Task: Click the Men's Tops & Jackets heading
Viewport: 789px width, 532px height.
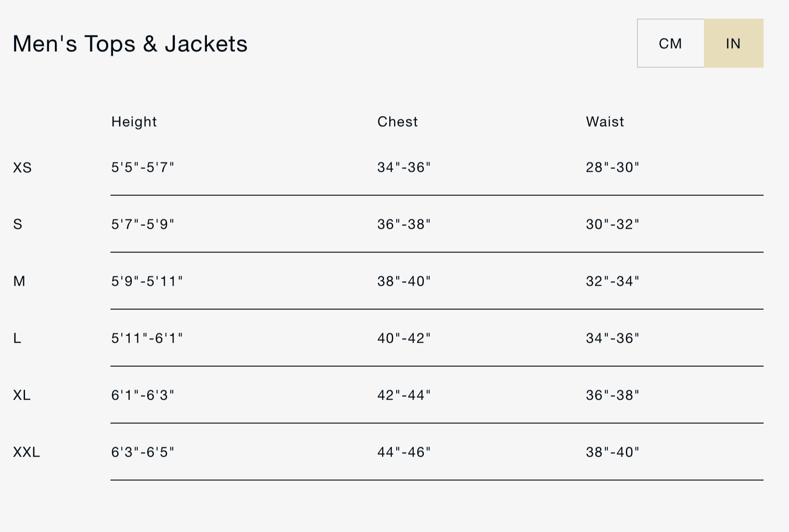Action: pyautogui.click(x=130, y=44)
